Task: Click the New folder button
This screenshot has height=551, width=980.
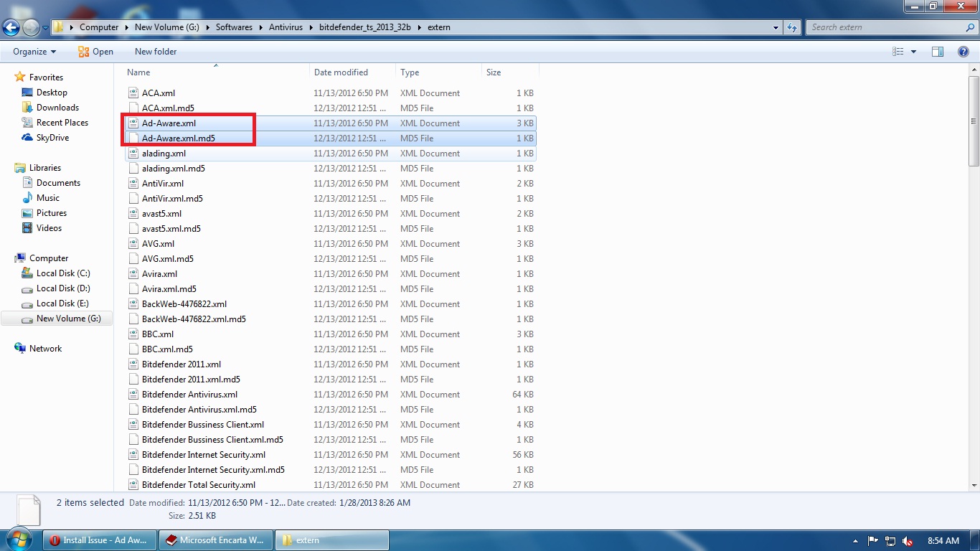Action: (x=156, y=52)
